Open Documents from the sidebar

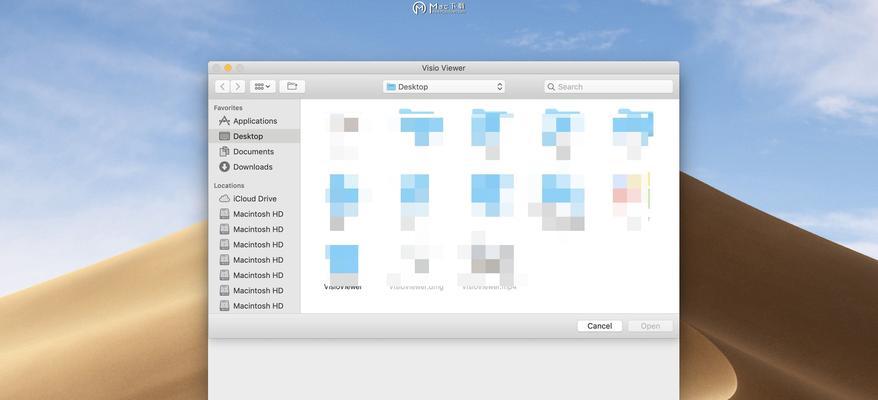255,152
